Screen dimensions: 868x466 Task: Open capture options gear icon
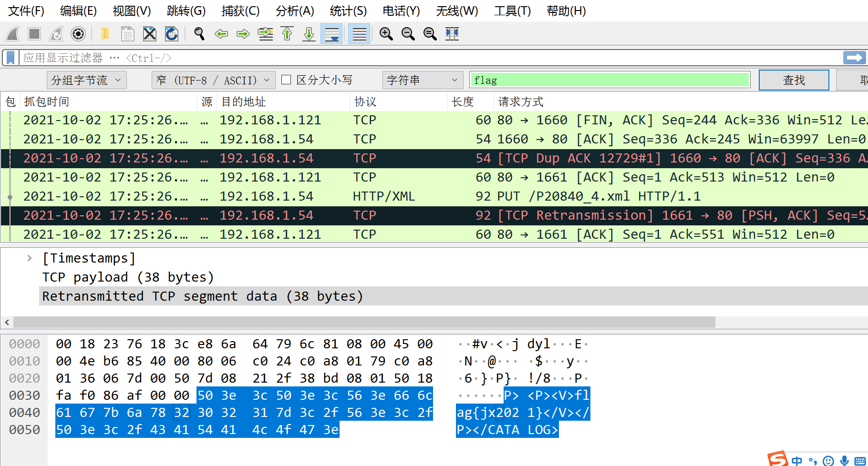78,34
